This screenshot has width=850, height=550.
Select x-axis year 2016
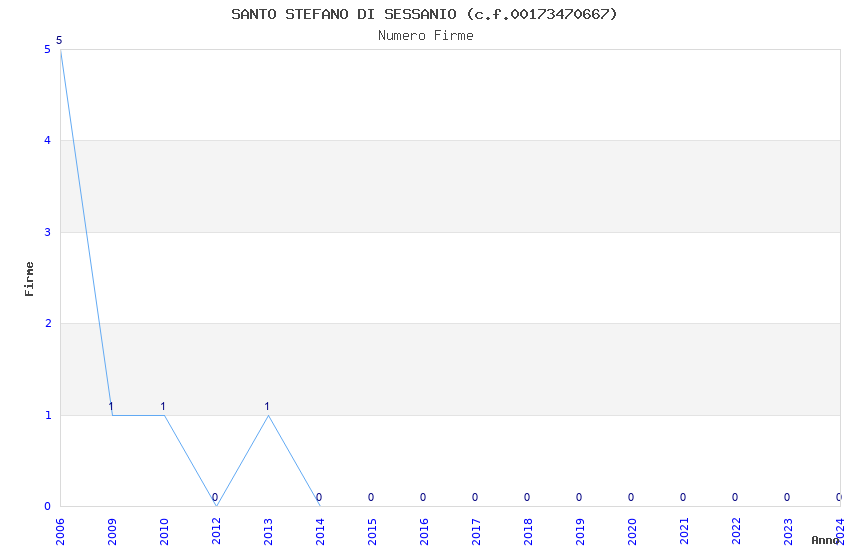pos(424,531)
